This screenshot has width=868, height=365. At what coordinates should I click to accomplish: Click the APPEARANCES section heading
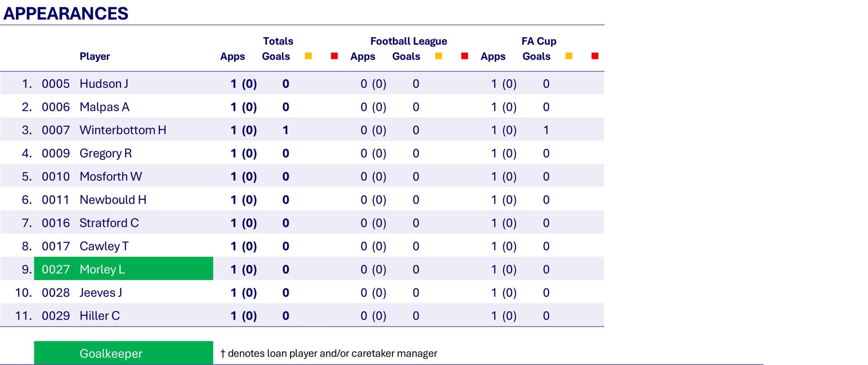coord(66,14)
